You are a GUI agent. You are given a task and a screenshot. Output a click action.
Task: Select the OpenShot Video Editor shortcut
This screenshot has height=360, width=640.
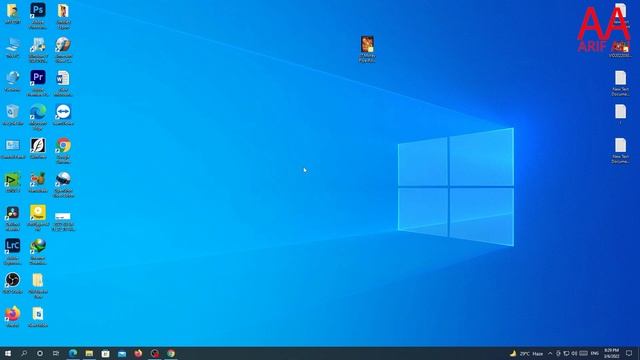63,184
